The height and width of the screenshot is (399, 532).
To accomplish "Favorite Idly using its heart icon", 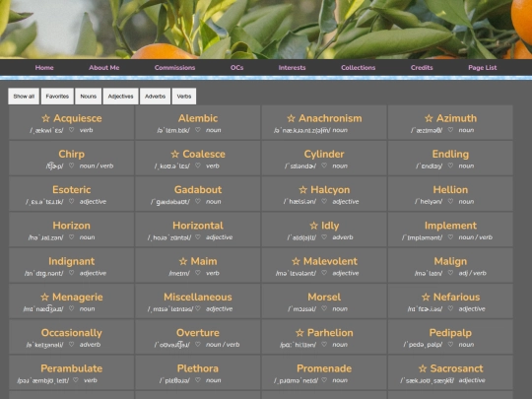I will 324,236.
